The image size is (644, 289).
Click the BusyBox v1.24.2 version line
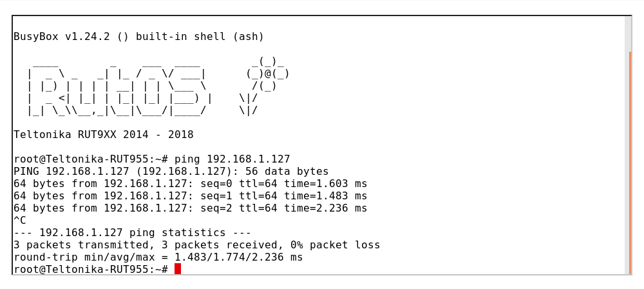click(x=138, y=37)
